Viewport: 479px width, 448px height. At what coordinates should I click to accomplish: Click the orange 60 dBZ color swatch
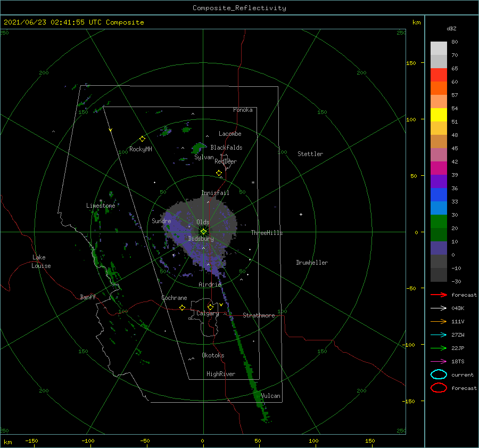pos(439,88)
